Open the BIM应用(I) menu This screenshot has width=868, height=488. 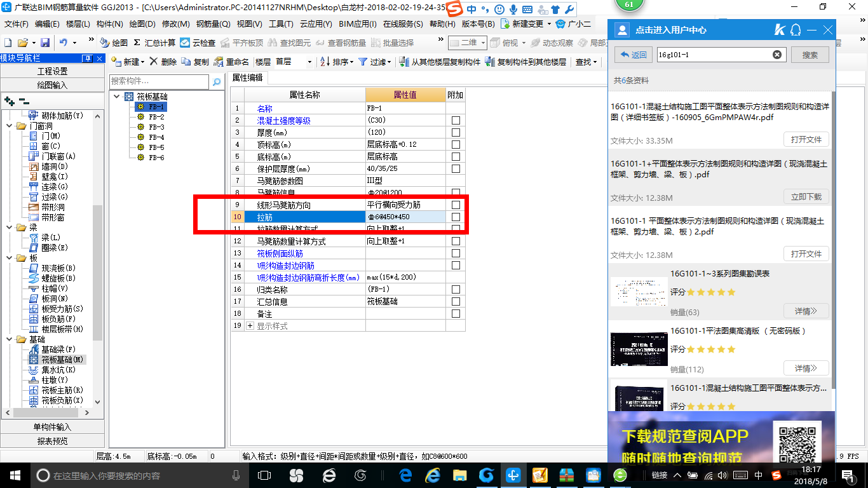[358, 24]
